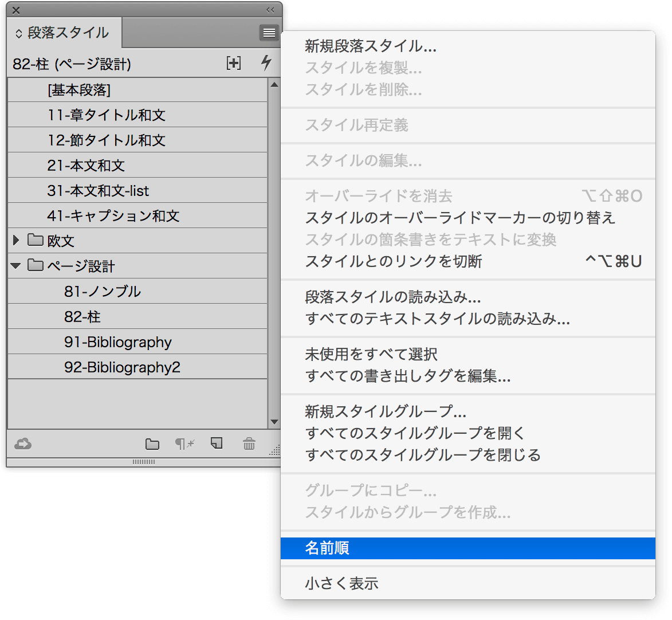Choose すべての書き出しタグを編集...
Screen dimensions: 672x620
coord(468,376)
